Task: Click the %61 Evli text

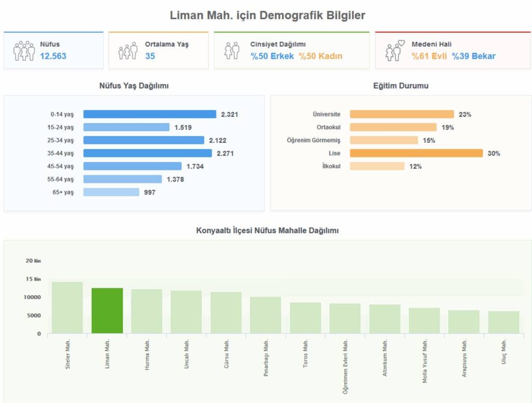Action: 429,56
